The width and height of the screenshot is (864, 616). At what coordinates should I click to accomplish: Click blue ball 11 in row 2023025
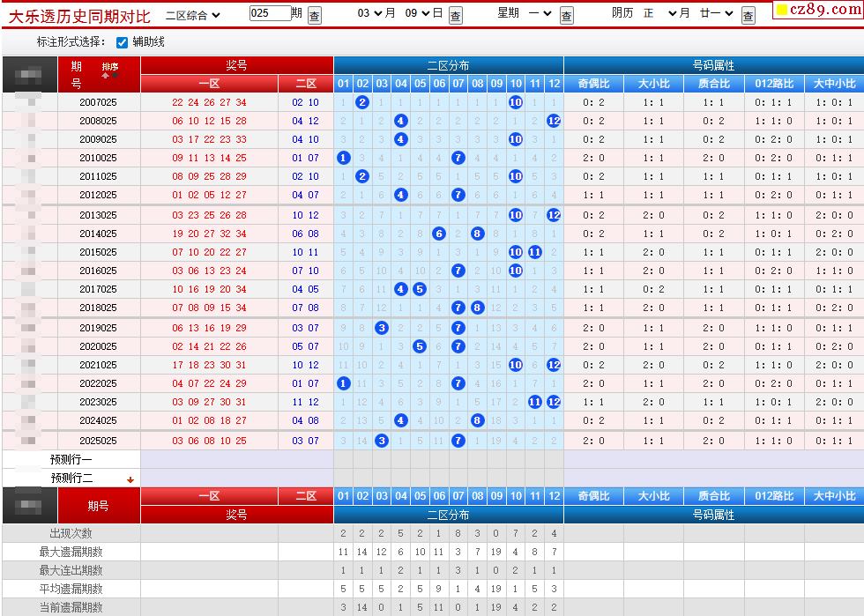point(535,402)
